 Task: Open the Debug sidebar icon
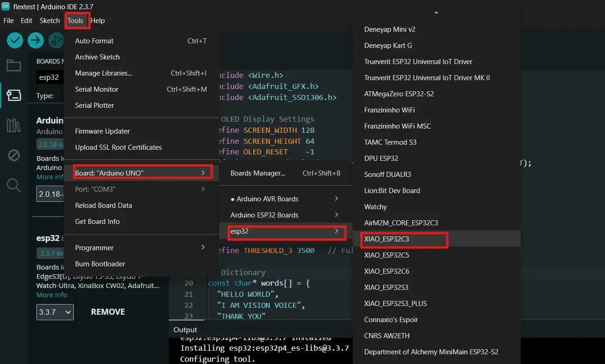pyautogui.click(x=14, y=156)
